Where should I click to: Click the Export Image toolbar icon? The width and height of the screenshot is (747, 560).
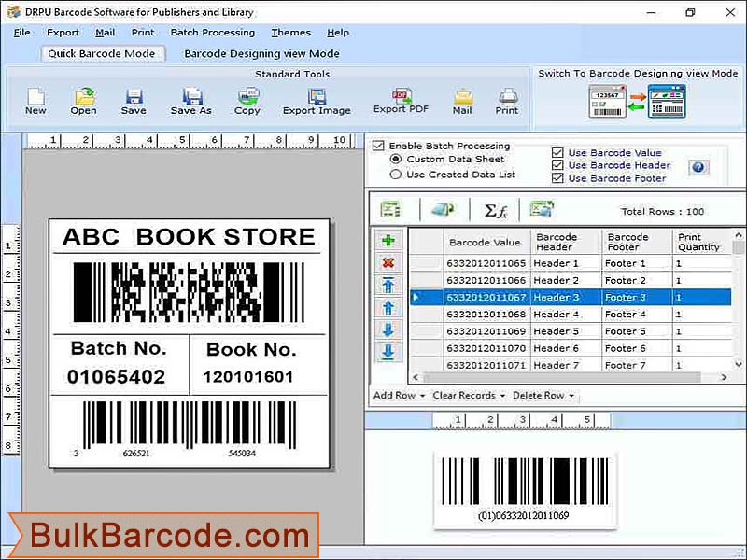click(x=317, y=100)
